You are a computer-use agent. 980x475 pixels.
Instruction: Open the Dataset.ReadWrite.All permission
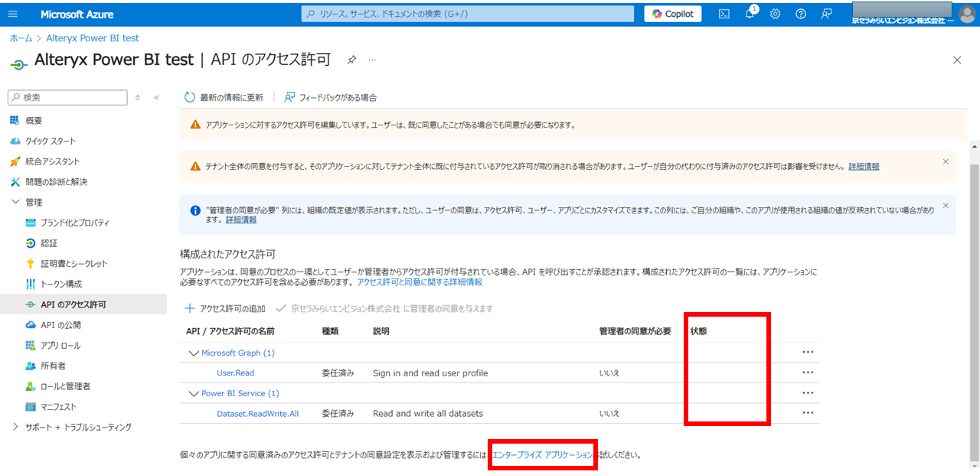point(257,414)
